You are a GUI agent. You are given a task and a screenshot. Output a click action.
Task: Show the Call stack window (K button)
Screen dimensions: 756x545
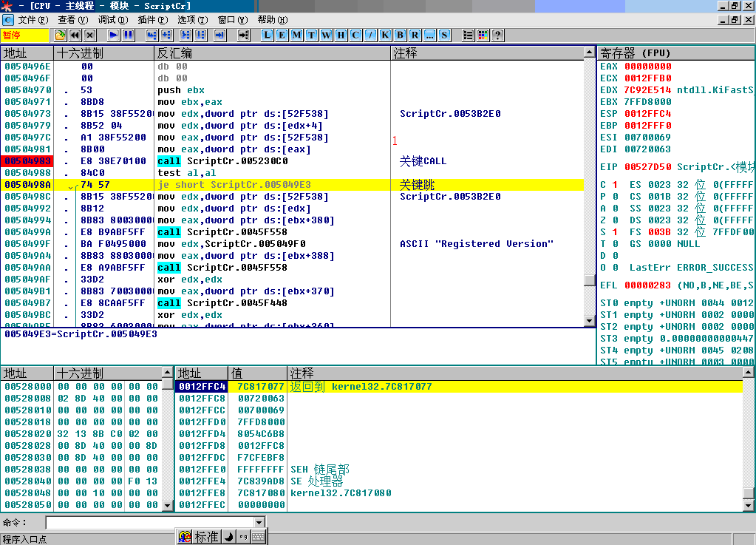pyautogui.click(x=385, y=35)
